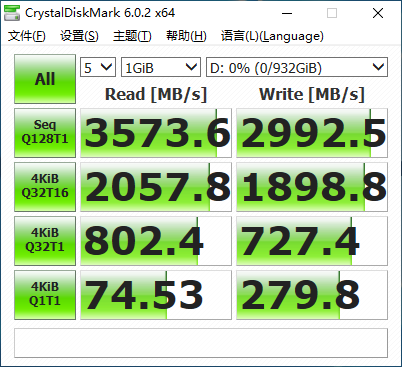Start the 4KiB Q32T16 test
The height and width of the screenshot is (367, 402).
(x=45, y=187)
